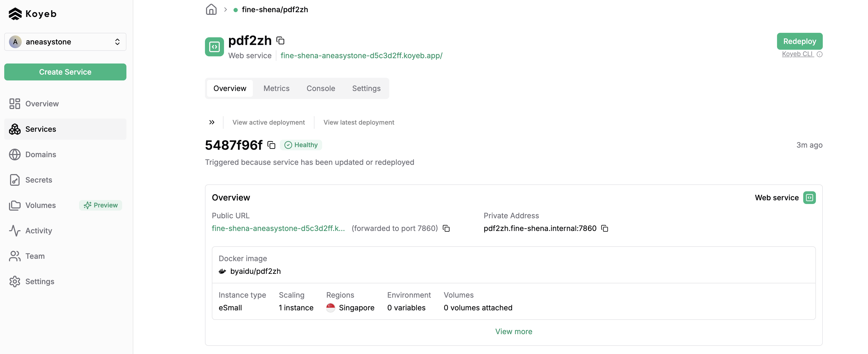Open the fine-shena-aneasystone-d5c3d2ff.koyeb.app link in header
Viewport: 868px width, 354px height.
click(x=361, y=56)
